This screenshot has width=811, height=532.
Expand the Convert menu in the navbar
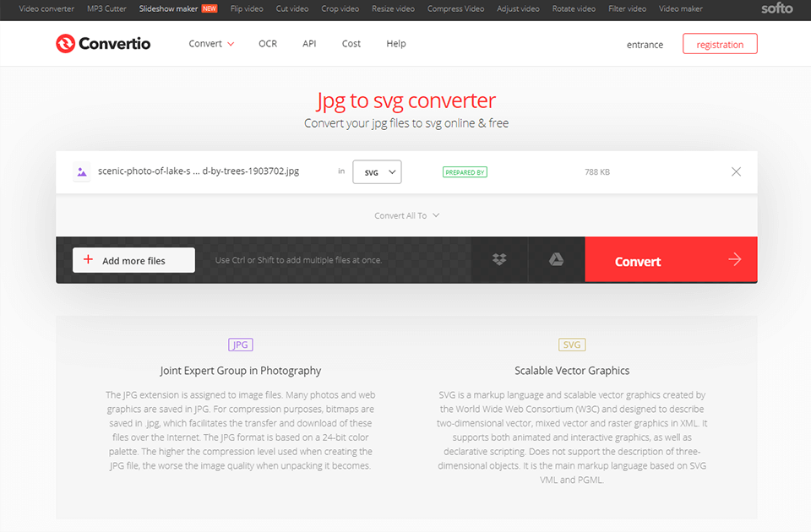pyautogui.click(x=210, y=43)
